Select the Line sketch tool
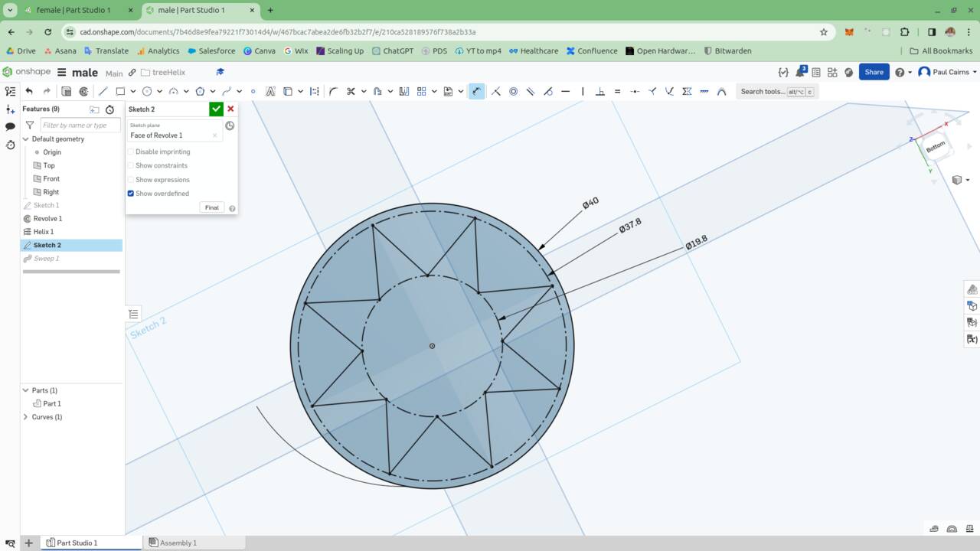The width and height of the screenshot is (980, 551). point(103,91)
